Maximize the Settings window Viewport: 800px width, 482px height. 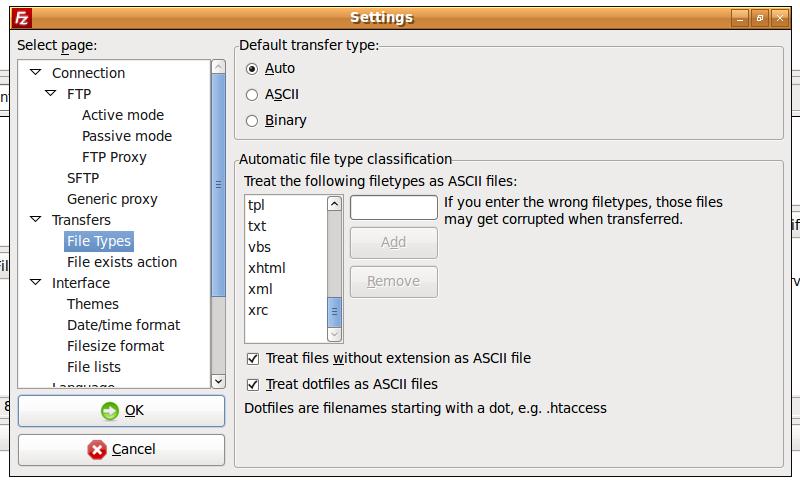[x=760, y=17]
